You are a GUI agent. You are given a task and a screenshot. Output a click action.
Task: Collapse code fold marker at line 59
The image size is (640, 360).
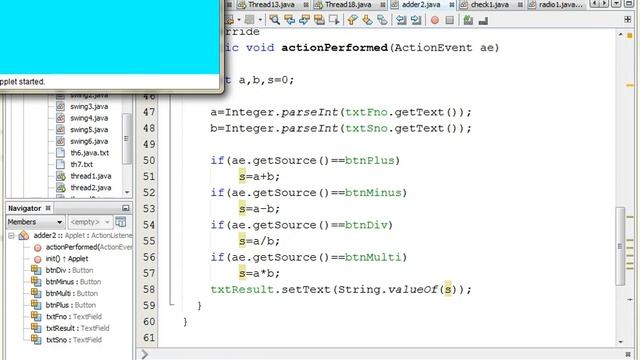[171, 304]
